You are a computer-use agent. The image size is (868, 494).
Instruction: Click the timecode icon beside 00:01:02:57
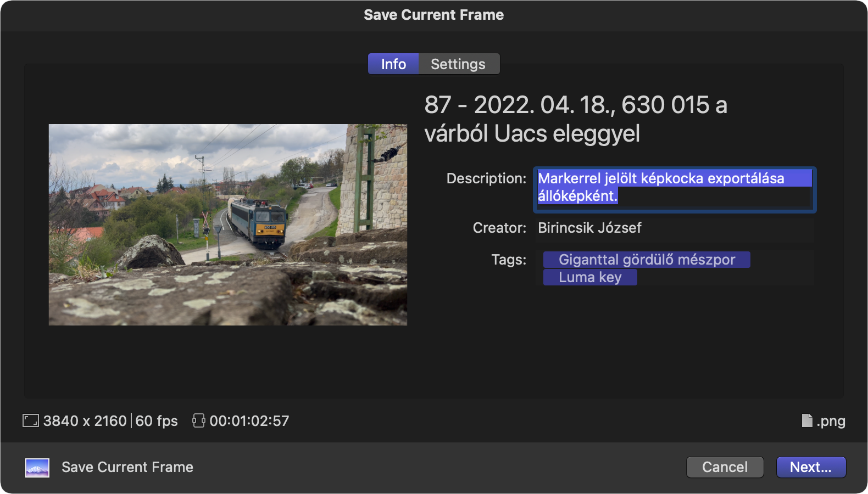point(198,421)
